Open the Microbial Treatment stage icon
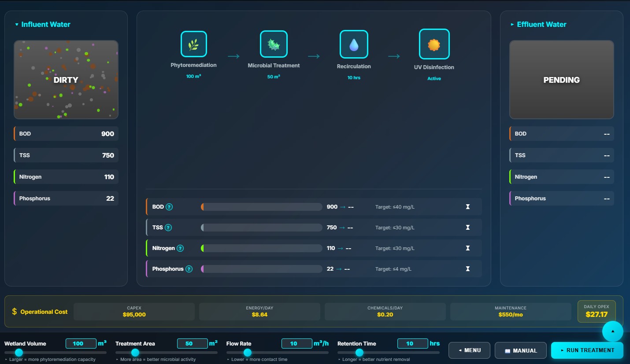This screenshot has height=364, width=630. click(x=273, y=44)
